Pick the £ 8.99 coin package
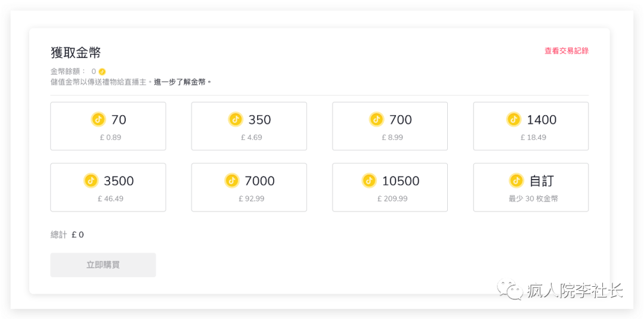This screenshot has width=644, height=319. [x=390, y=126]
